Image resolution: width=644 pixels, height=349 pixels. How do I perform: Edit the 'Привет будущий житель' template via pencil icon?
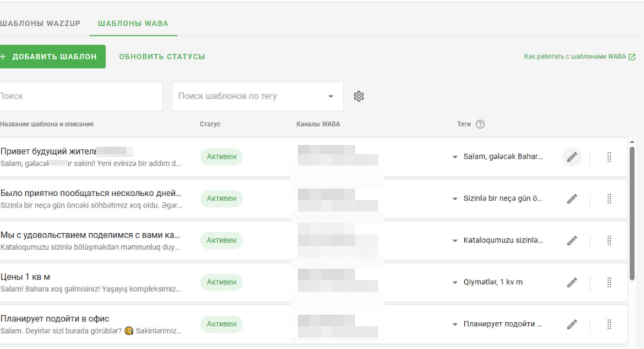tap(572, 157)
